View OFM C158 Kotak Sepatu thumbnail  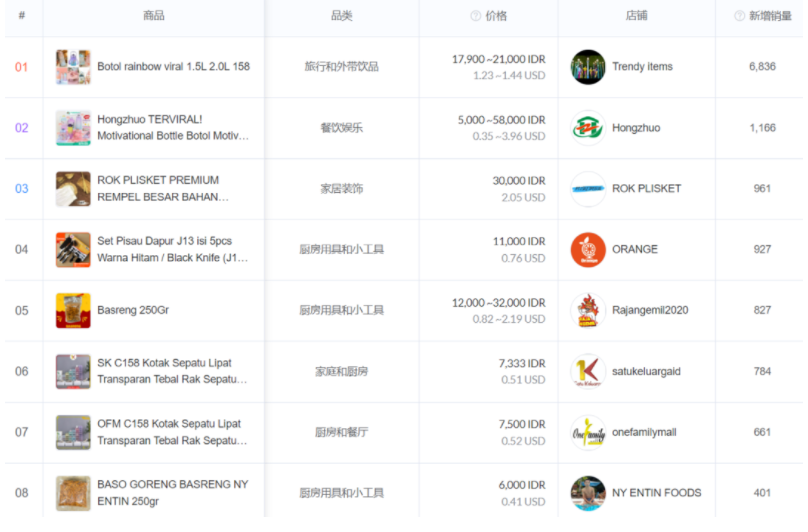click(73, 432)
